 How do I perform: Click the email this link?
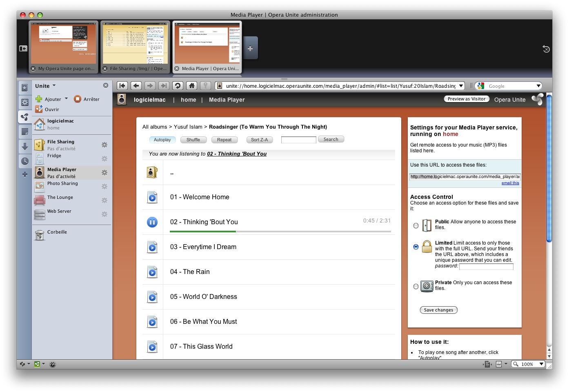[x=510, y=183]
